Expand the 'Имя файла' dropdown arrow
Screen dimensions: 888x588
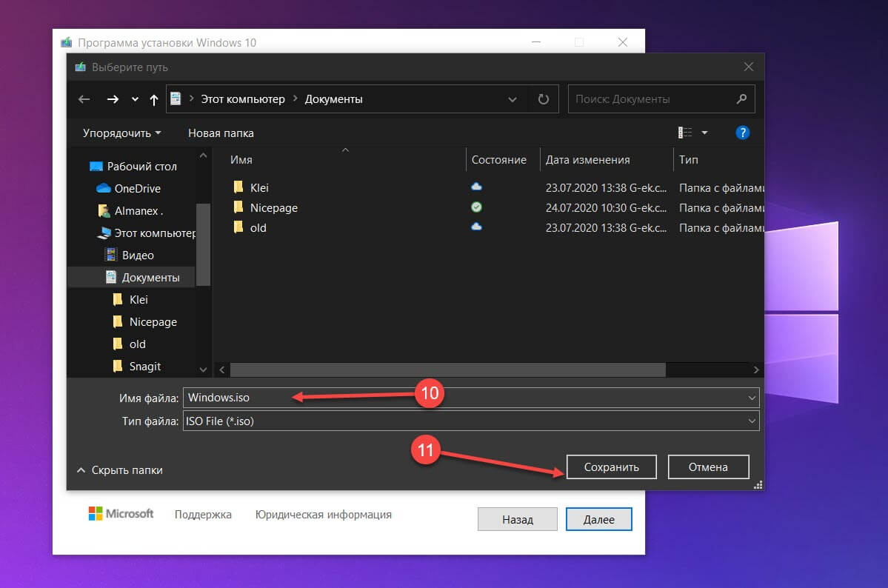[x=752, y=398]
